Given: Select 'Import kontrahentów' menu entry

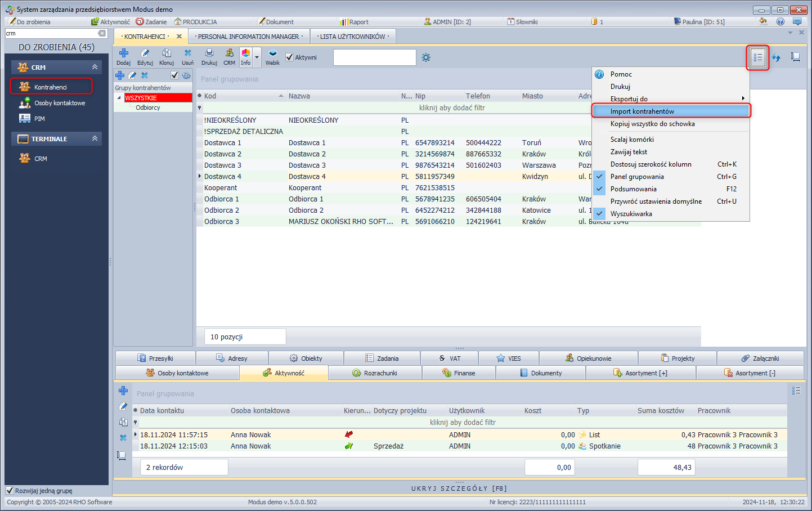Looking at the screenshot, I should 642,111.
